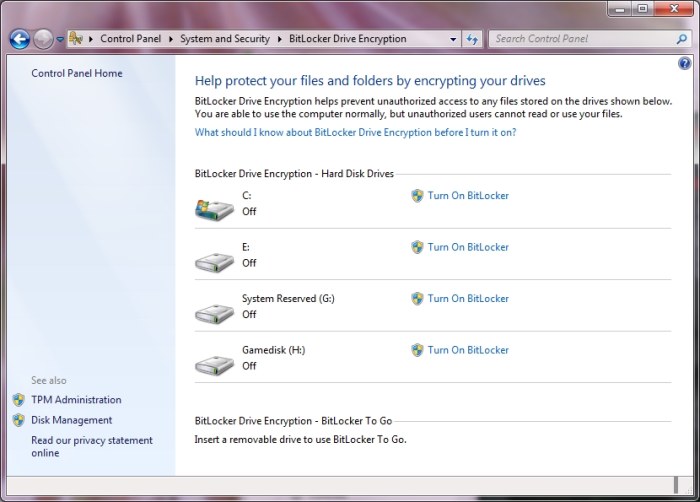The image size is (700, 502).
Task: Click shield icon beside C: Turn On BitLocker
Action: (x=417, y=196)
